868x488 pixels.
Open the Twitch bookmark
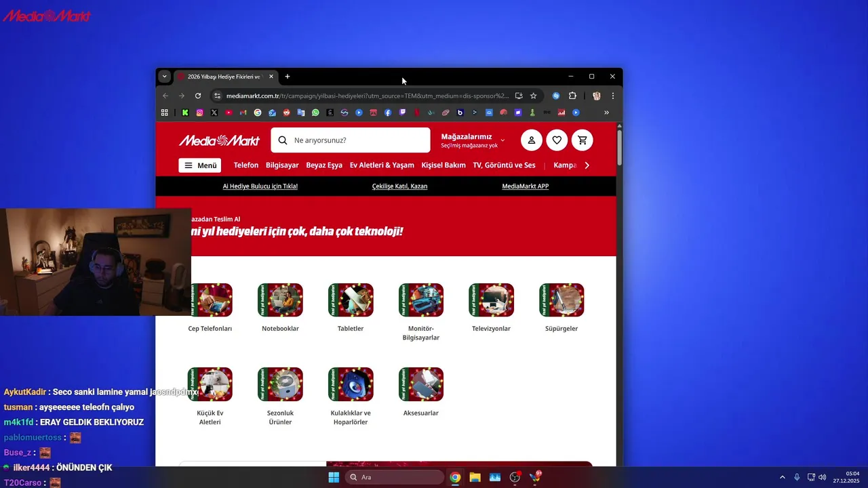click(x=402, y=113)
